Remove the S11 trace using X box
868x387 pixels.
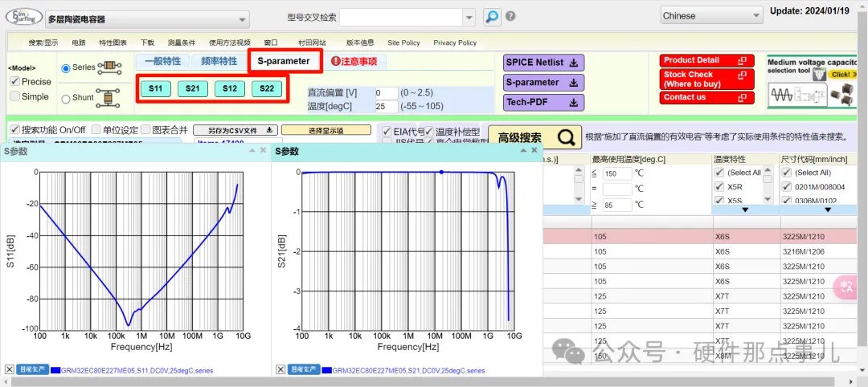coord(10,369)
